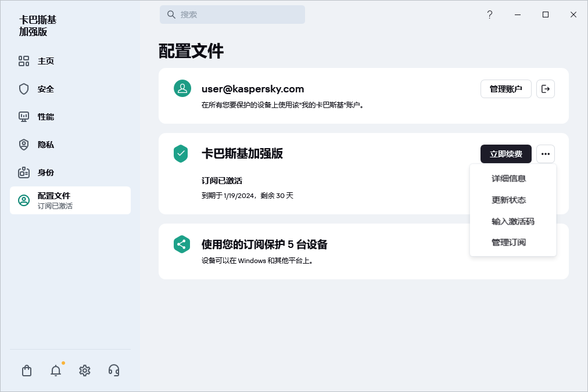Screen dimensions: 588x392
Task: Collapse the three-dots subscription menu
Action: click(x=545, y=154)
